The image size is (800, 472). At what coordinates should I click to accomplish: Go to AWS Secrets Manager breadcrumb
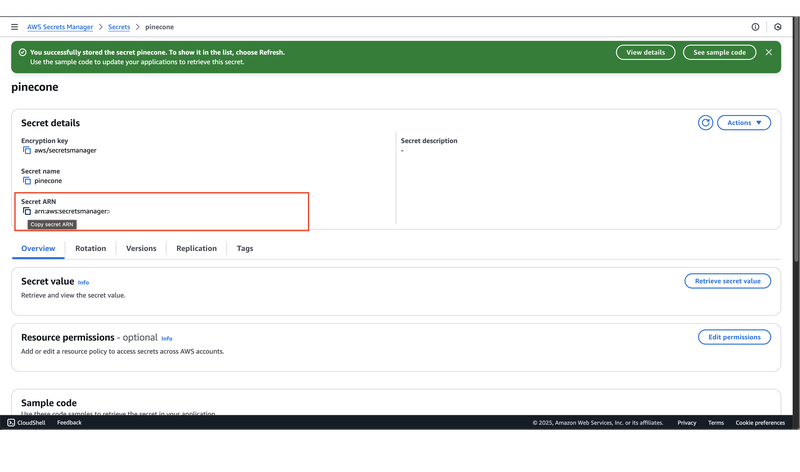pos(60,27)
